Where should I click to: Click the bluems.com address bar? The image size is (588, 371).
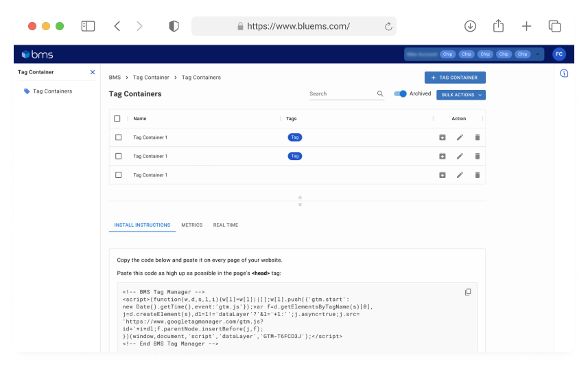point(294,26)
